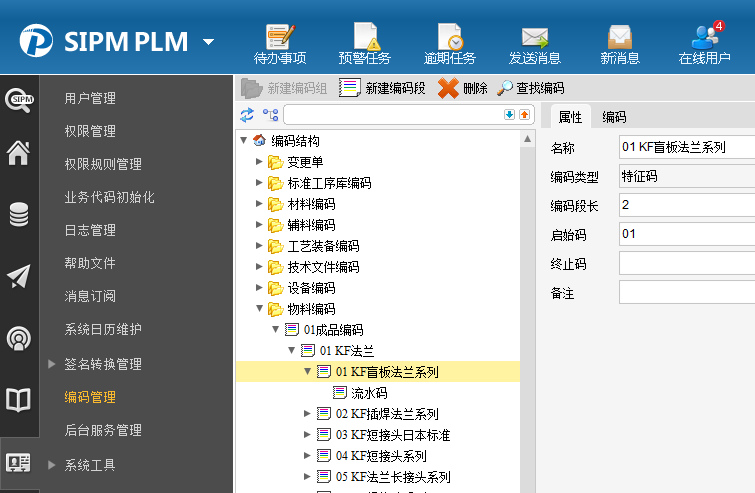Screen dimensions: 755x493
Task: Open 预警任务 warning tasks
Action: pyautogui.click(x=364, y=42)
